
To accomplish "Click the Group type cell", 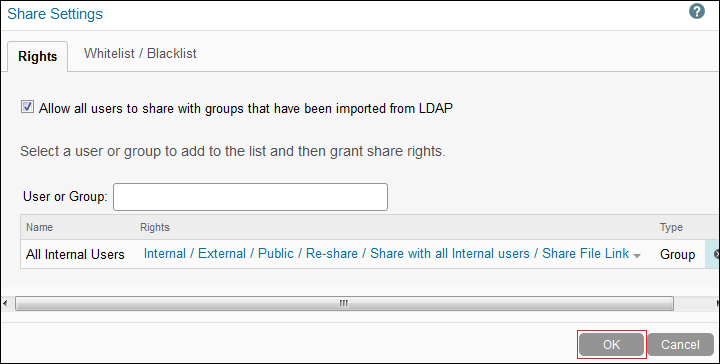I will click(x=677, y=254).
